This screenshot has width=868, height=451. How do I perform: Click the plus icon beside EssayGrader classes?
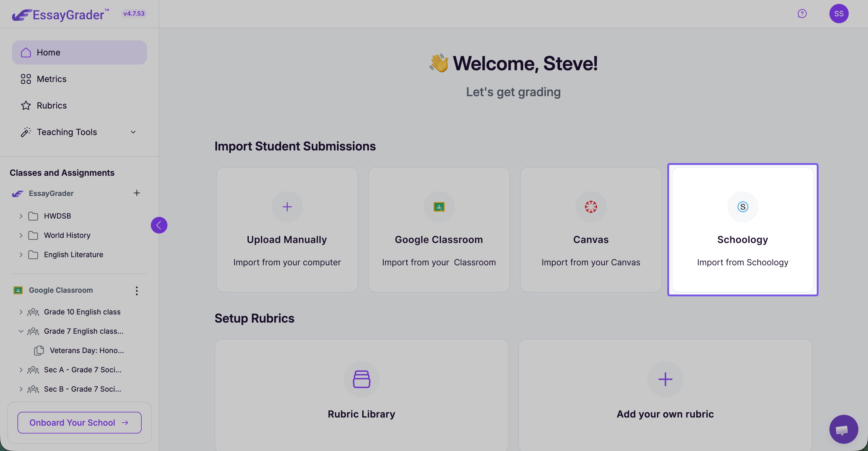pos(137,193)
